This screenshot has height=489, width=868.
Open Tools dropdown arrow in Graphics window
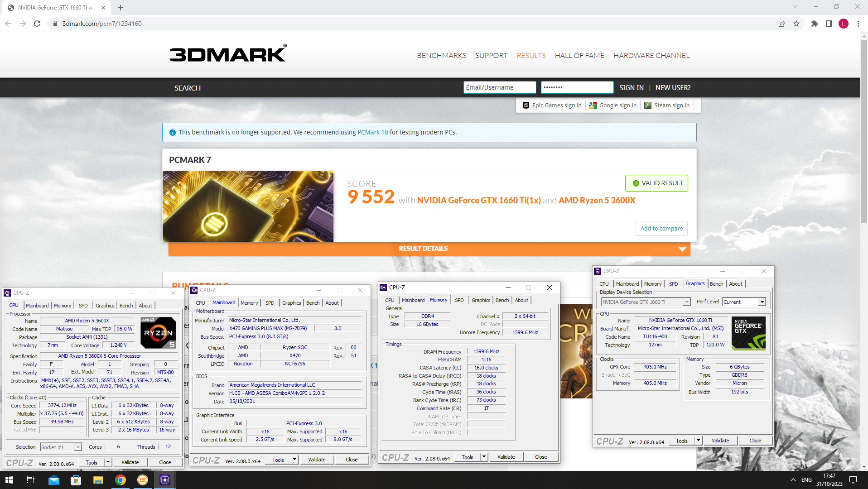[x=698, y=441]
